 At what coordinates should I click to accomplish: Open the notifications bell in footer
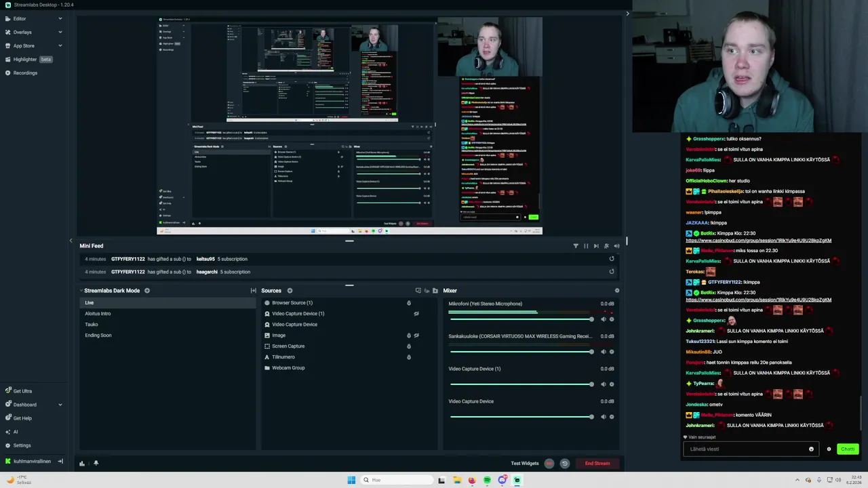96,464
